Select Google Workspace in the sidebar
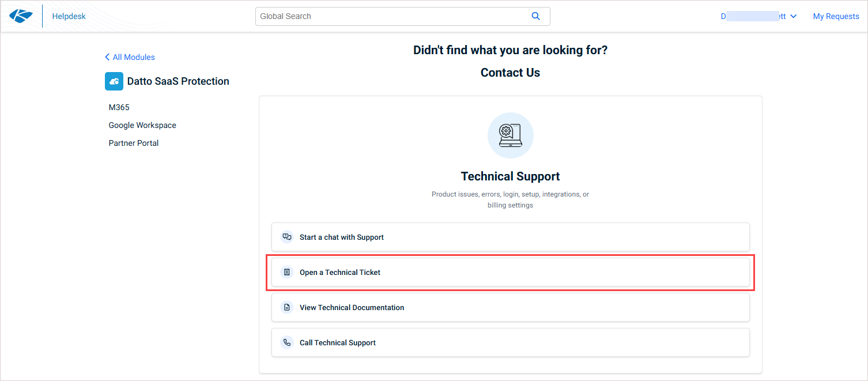 click(x=142, y=125)
